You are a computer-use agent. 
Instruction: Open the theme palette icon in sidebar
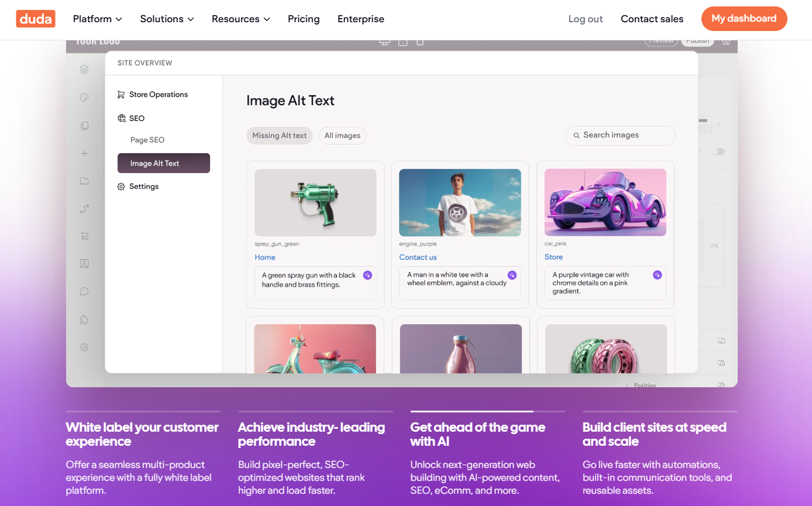84,98
